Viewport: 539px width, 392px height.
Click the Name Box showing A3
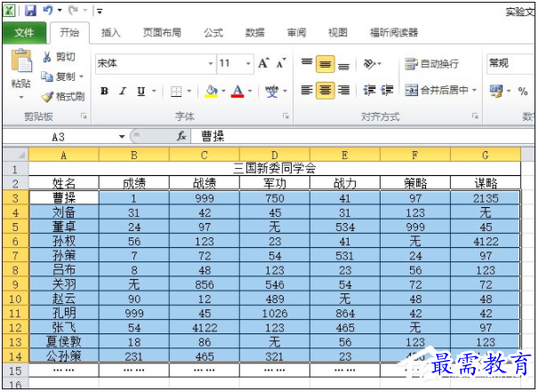(59, 137)
